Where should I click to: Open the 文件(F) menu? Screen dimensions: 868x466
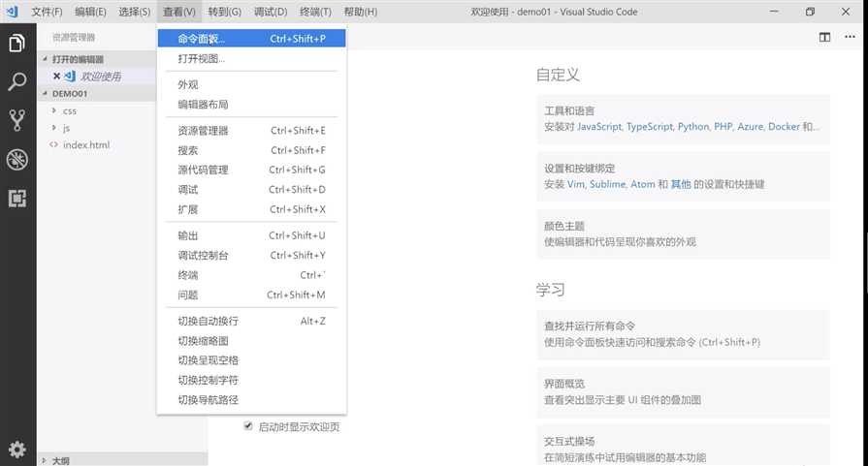click(47, 12)
